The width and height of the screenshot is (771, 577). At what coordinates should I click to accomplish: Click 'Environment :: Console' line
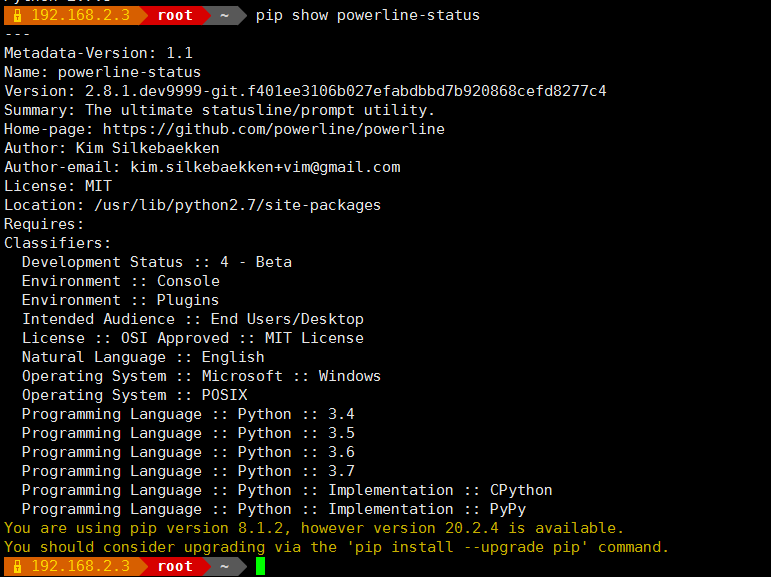120,281
